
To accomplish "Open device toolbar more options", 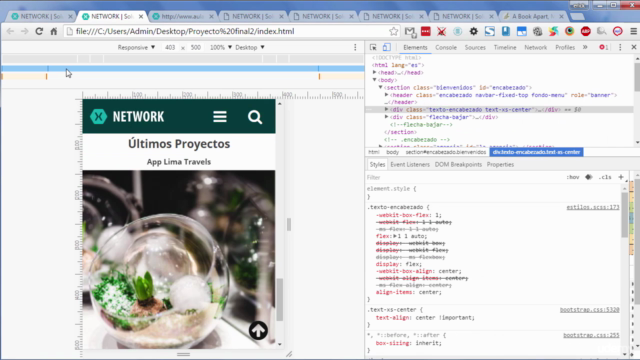I will coord(355,47).
